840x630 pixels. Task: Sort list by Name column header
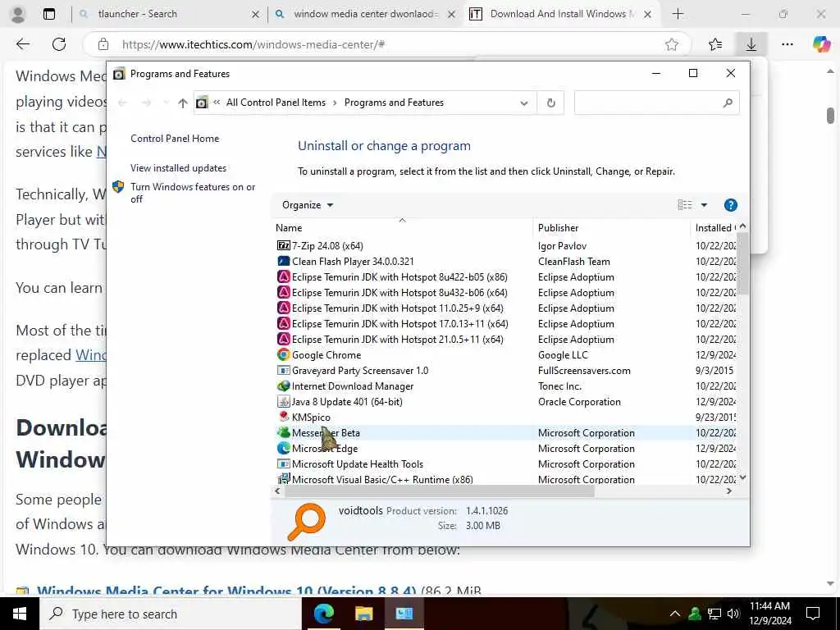402,228
